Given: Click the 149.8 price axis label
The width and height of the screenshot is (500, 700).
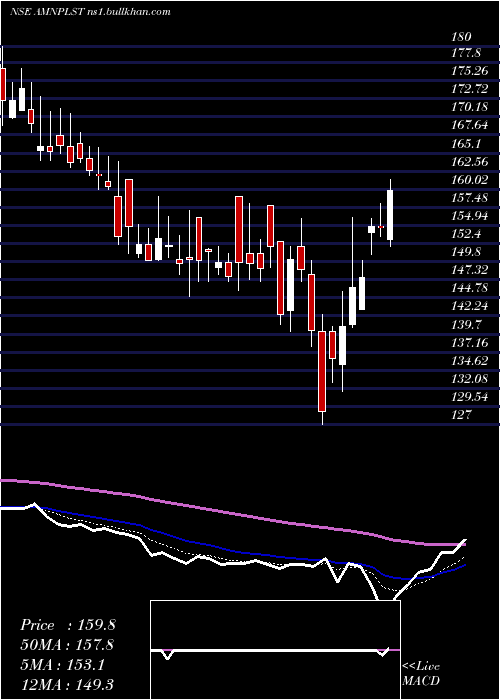Looking at the screenshot, I should pyautogui.click(x=466, y=252).
